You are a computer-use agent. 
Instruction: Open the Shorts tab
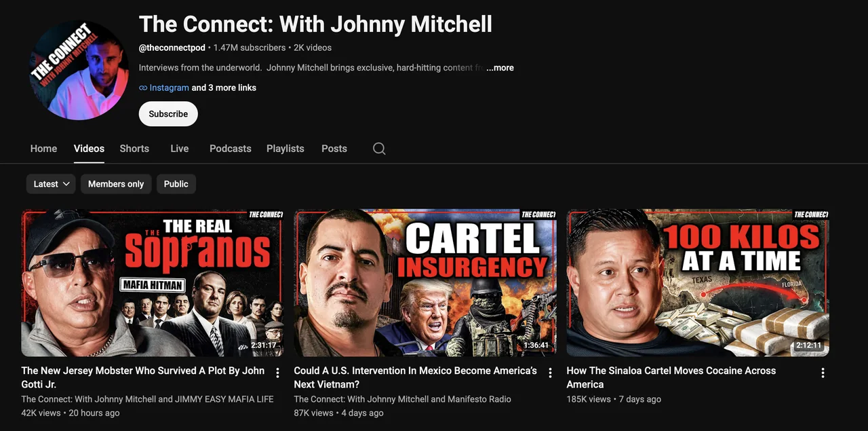[x=134, y=149]
